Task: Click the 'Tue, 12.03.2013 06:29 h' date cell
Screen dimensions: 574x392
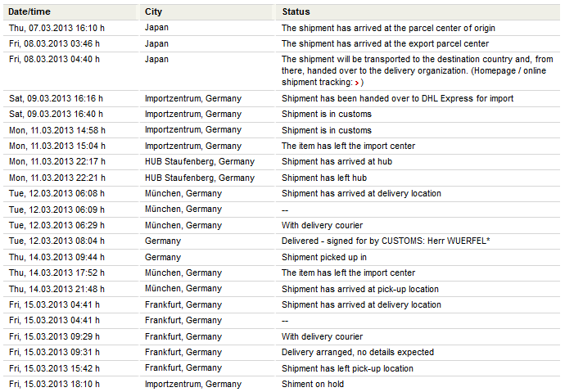Action: coord(56,225)
